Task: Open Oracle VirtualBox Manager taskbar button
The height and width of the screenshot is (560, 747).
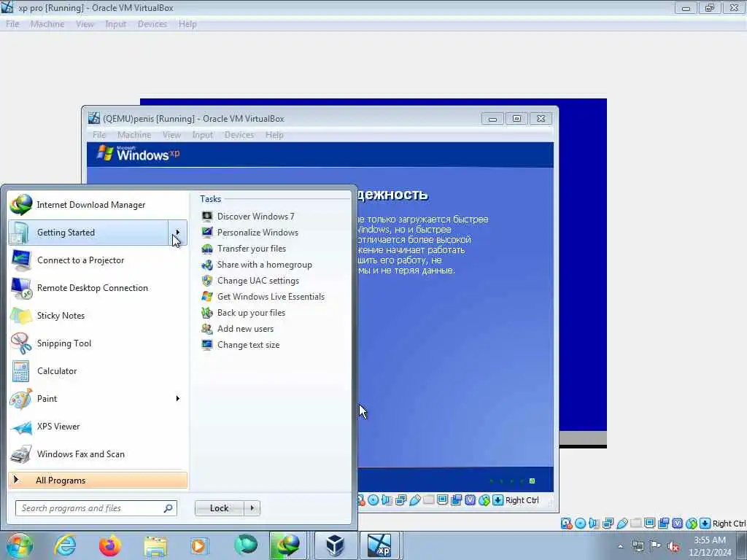Action: click(x=336, y=545)
